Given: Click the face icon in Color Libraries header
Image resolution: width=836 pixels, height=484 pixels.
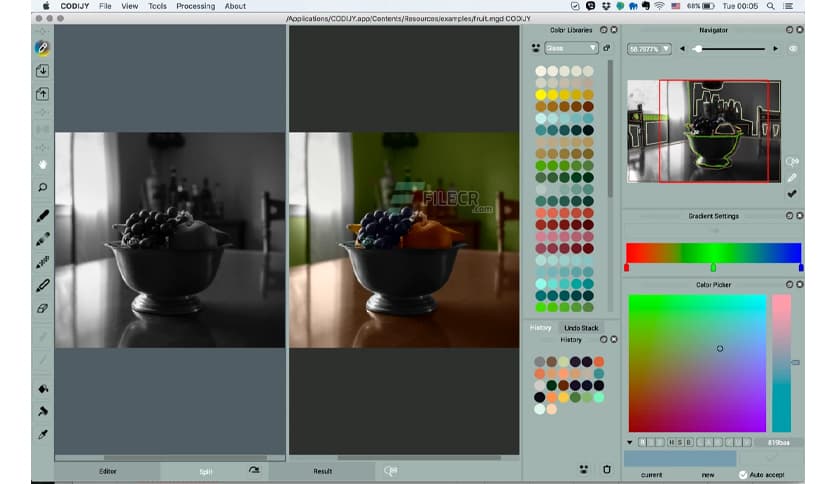Looking at the screenshot, I should (x=535, y=48).
